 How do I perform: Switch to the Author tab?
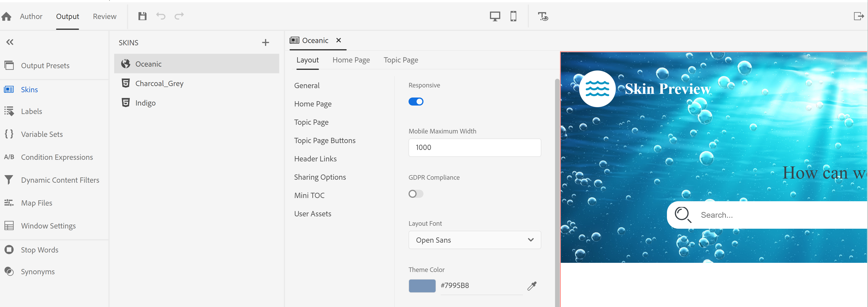(31, 16)
